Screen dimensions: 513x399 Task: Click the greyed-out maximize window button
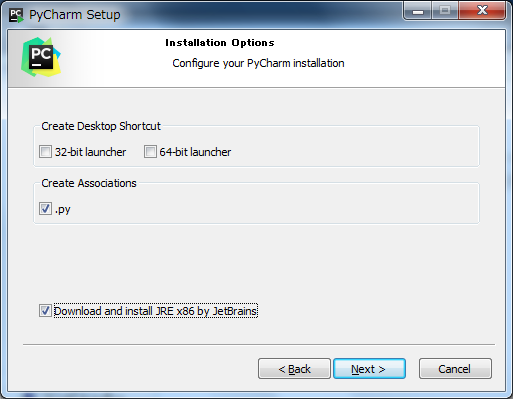click(445, 11)
